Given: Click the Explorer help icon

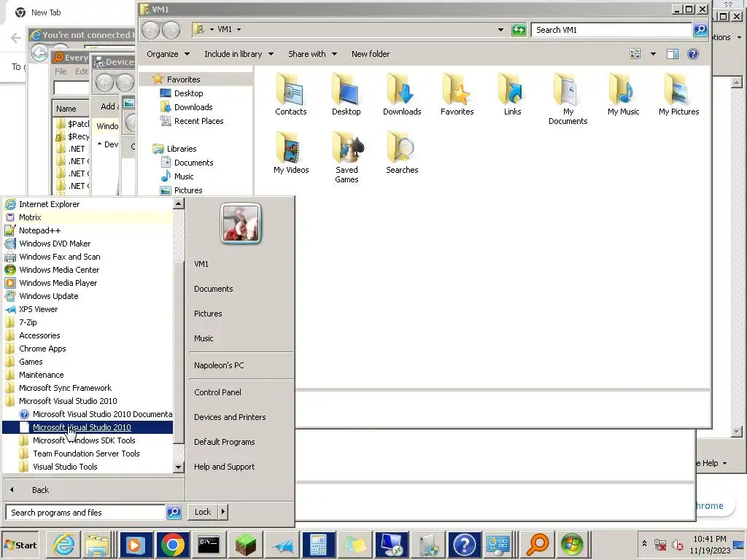Looking at the screenshot, I should click(x=693, y=54).
